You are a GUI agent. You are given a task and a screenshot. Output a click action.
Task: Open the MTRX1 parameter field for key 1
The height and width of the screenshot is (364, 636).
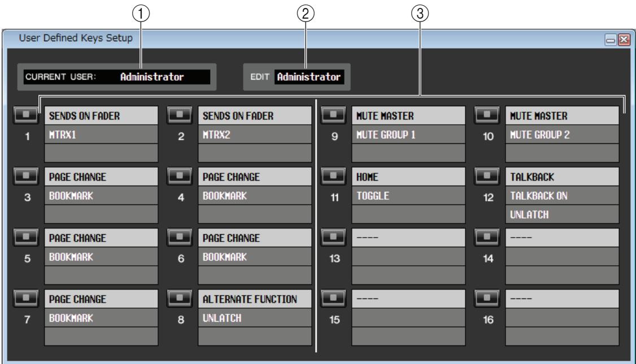coord(101,134)
